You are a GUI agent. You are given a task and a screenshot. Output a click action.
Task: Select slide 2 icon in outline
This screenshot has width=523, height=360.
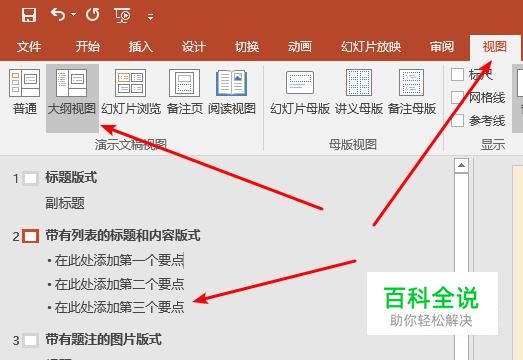pyautogui.click(x=31, y=236)
